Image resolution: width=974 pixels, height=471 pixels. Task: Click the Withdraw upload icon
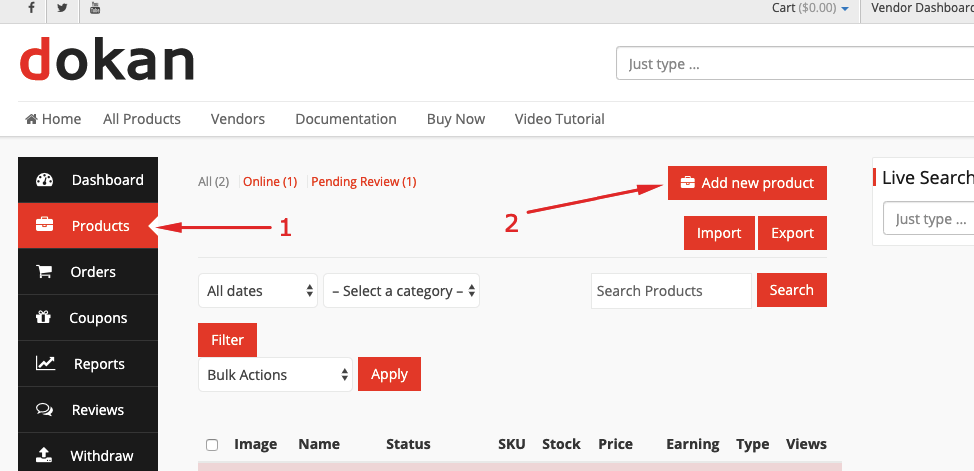point(43,455)
